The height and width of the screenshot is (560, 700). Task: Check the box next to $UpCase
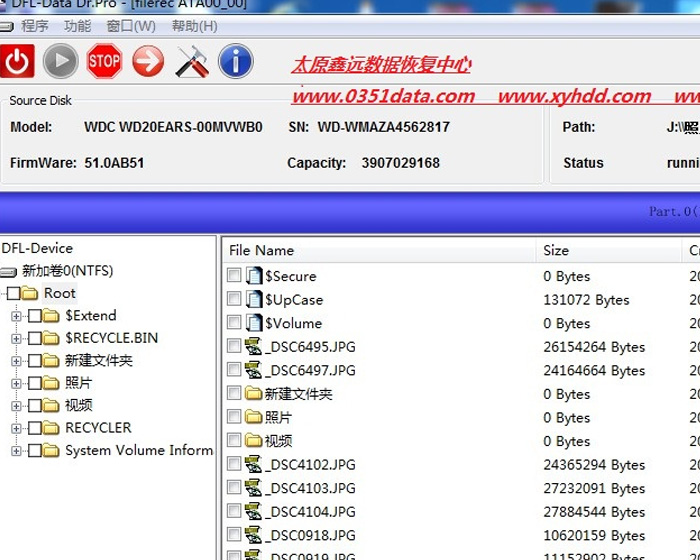pyautogui.click(x=234, y=299)
